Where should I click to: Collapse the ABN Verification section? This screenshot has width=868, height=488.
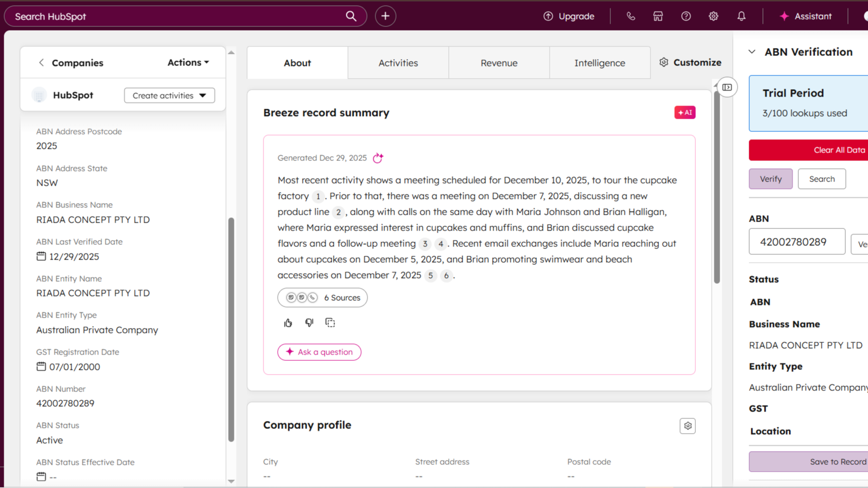(752, 52)
